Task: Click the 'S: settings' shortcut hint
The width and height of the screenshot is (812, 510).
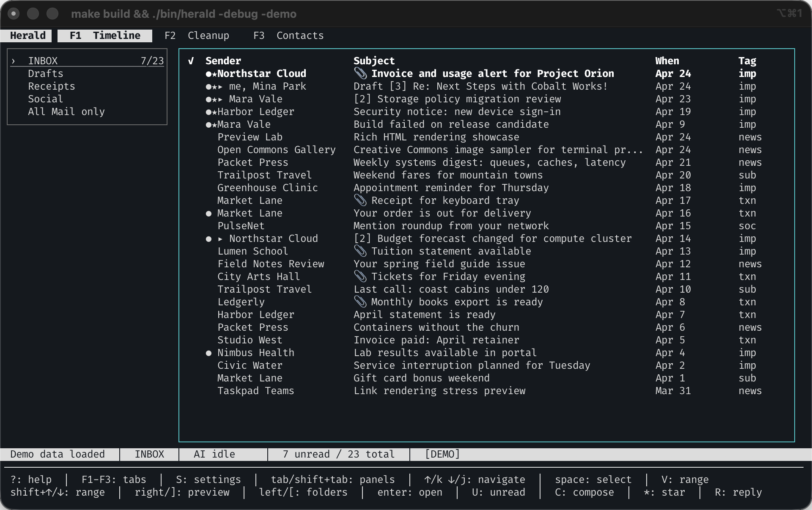Action: [208, 480]
